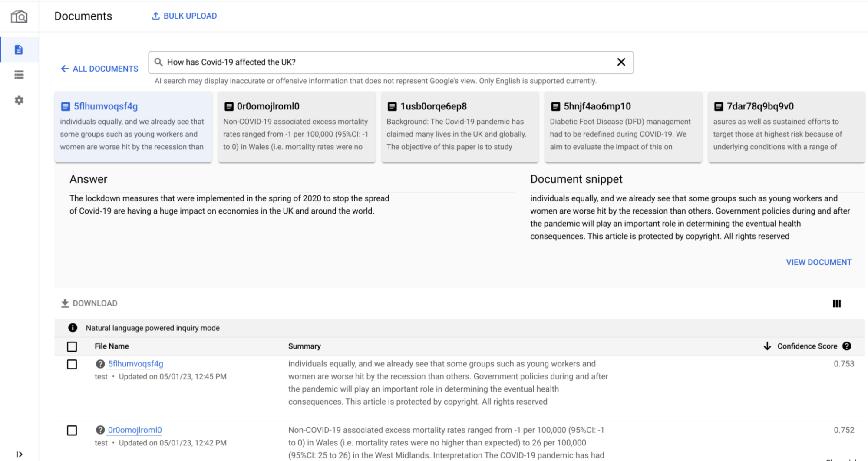Select the 5flhumvoqsf4g row checkbox

pos(72,364)
